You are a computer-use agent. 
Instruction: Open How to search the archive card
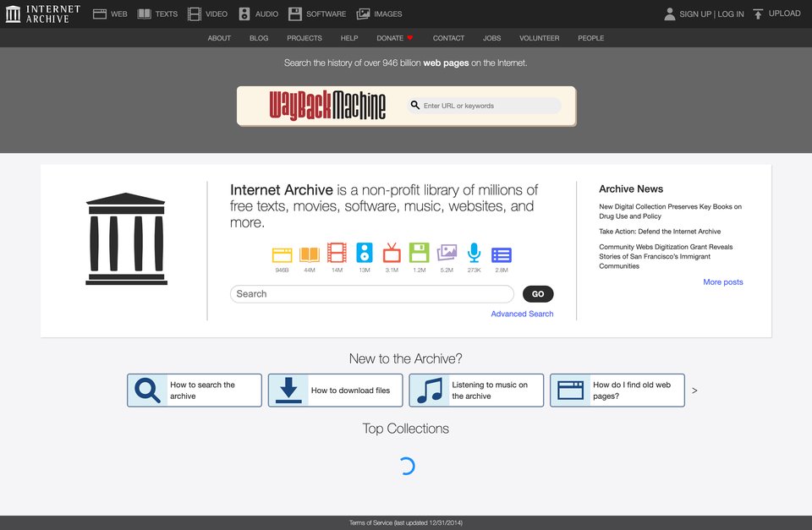195,391
